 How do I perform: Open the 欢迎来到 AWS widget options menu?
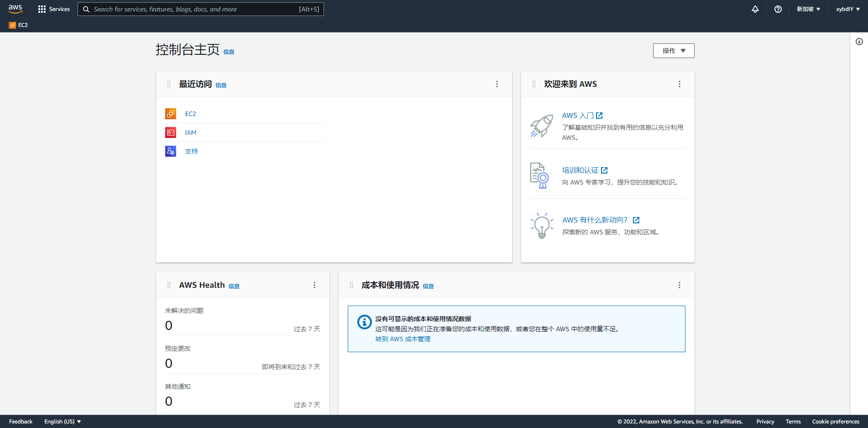click(680, 84)
